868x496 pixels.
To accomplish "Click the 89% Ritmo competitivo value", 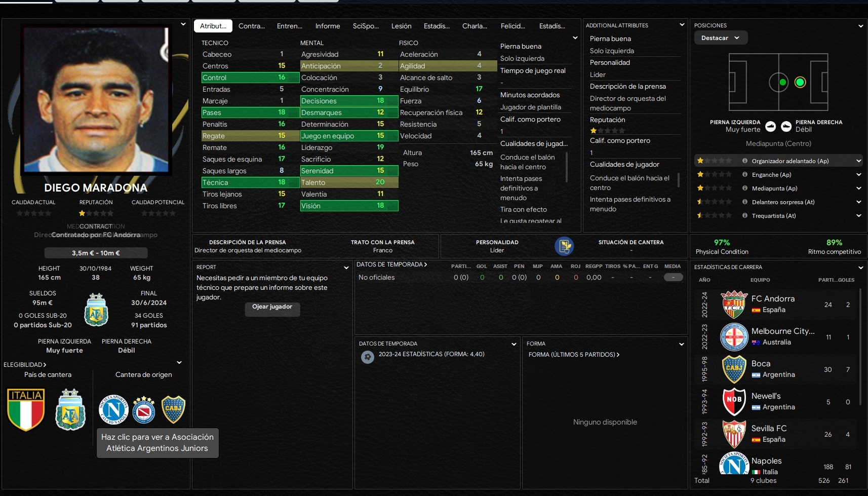I will coord(835,243).
